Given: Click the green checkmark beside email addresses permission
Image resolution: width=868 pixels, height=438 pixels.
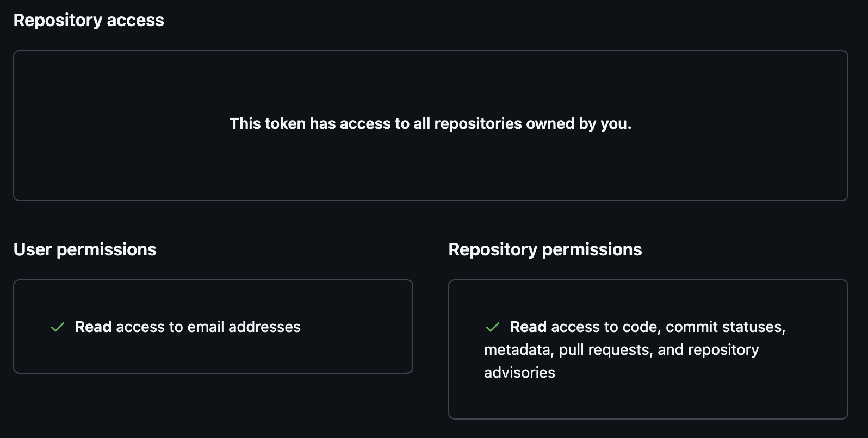Looking at the screenshot, I should [57, 327].
